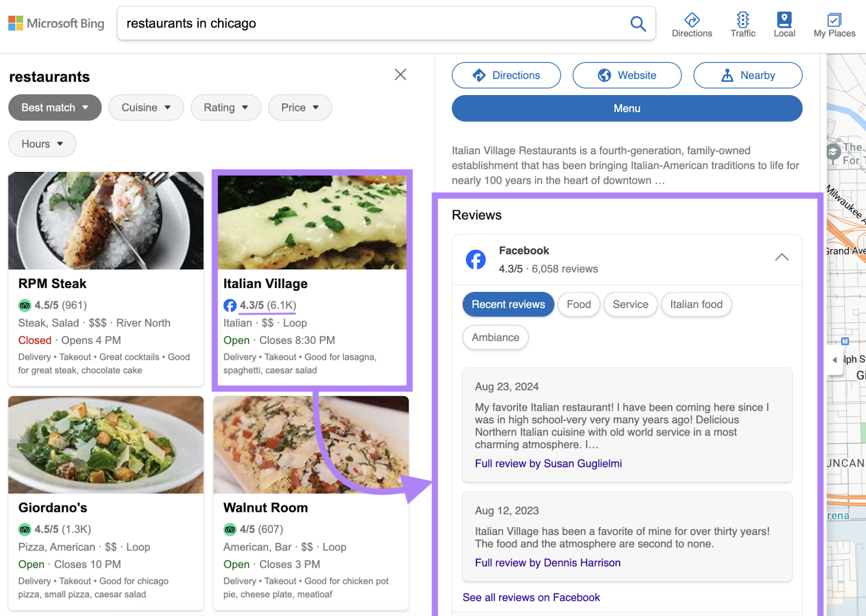Click the Facebook logo in the Reviews panel

(476, 260)
